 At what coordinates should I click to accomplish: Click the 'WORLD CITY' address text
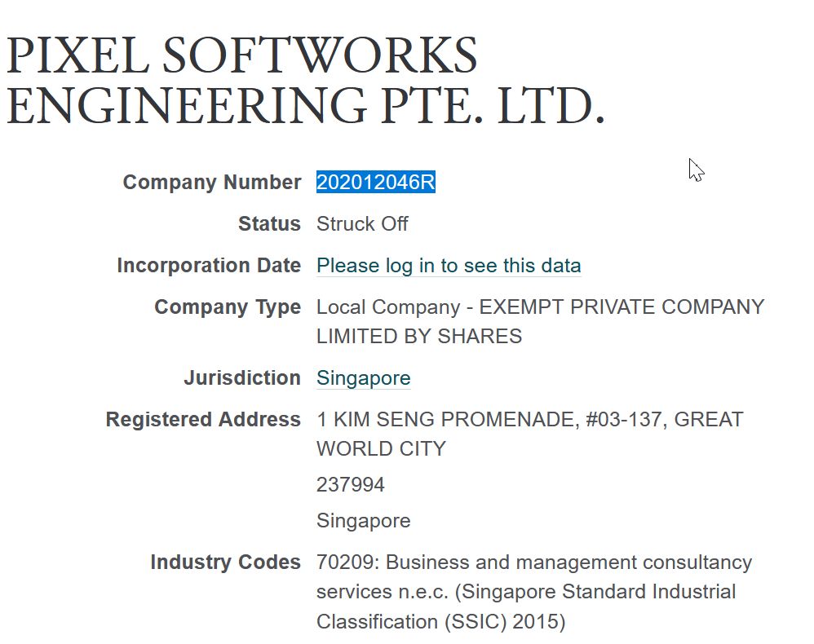[x=381, y=449]
